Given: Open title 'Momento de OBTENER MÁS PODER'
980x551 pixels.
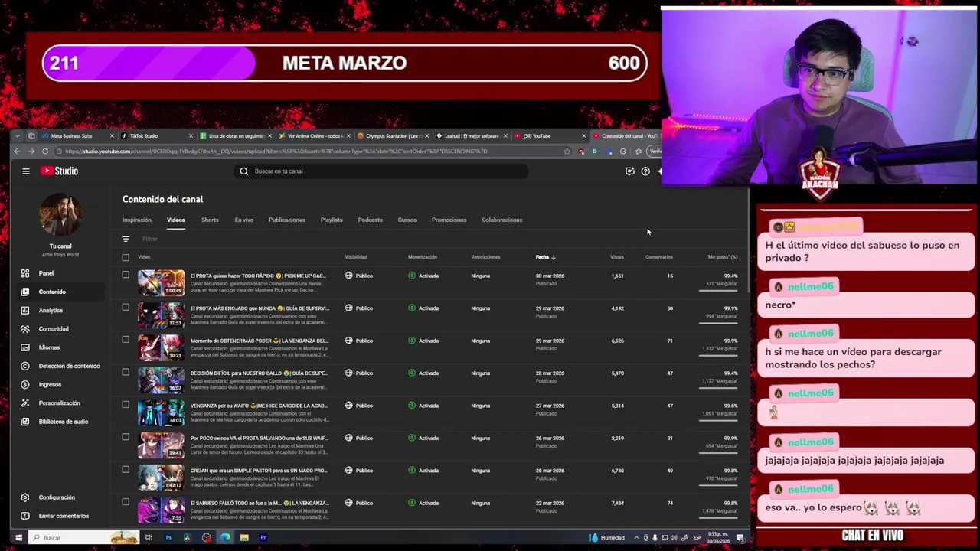Looking at the screenshot, I should tap(259, 341).
